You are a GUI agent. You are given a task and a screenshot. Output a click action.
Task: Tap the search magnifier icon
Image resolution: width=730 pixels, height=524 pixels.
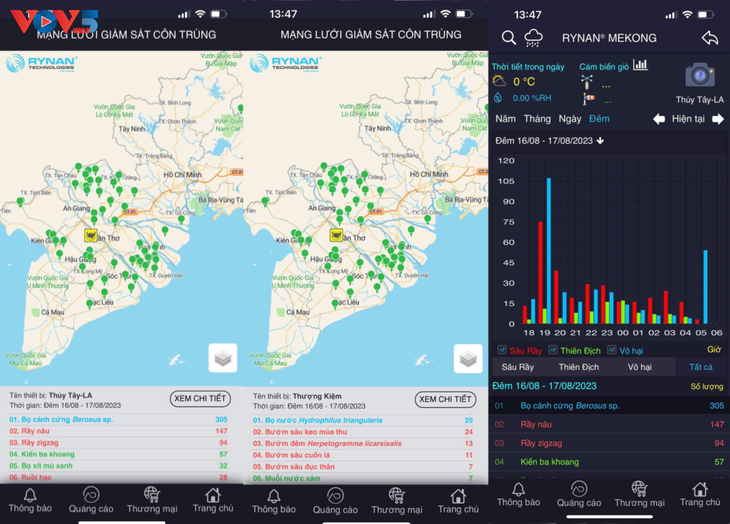(509, 38)
